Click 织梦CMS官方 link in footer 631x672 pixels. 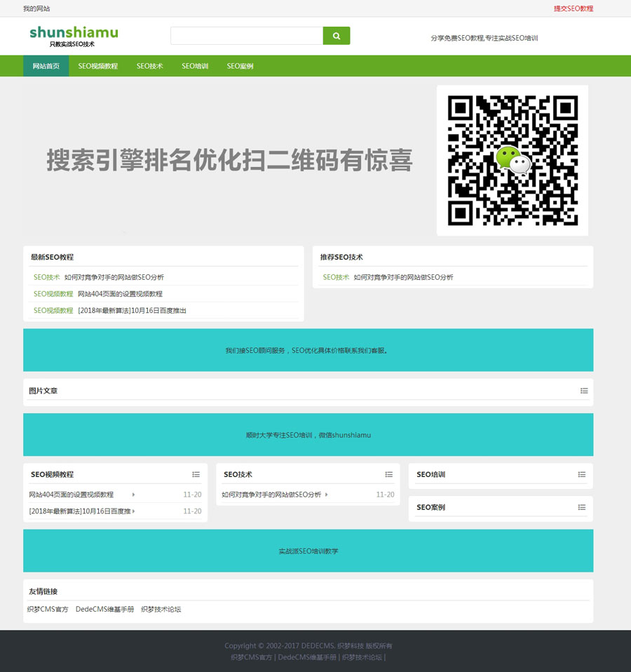point(252,657)
